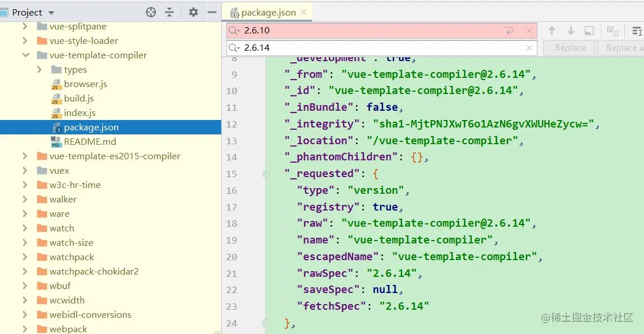Click the null value of saveSpec
Viewport: 644px width, 334px height.
[385, 290]
